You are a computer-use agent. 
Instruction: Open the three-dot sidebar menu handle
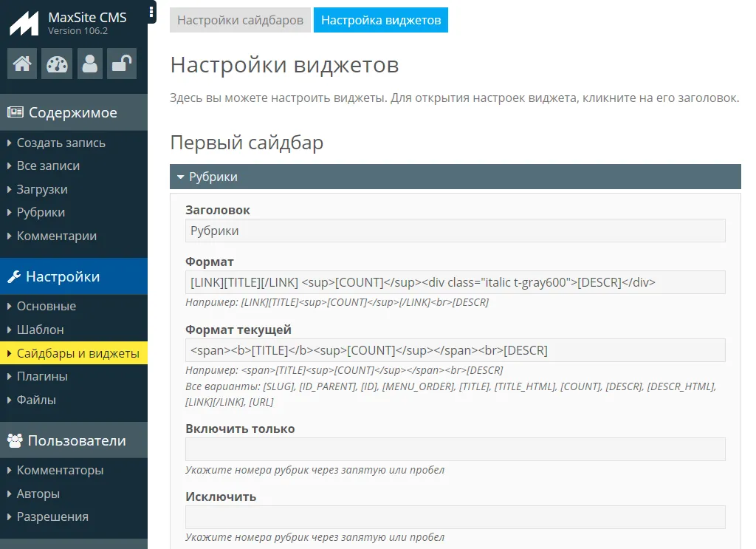(151, 12)
